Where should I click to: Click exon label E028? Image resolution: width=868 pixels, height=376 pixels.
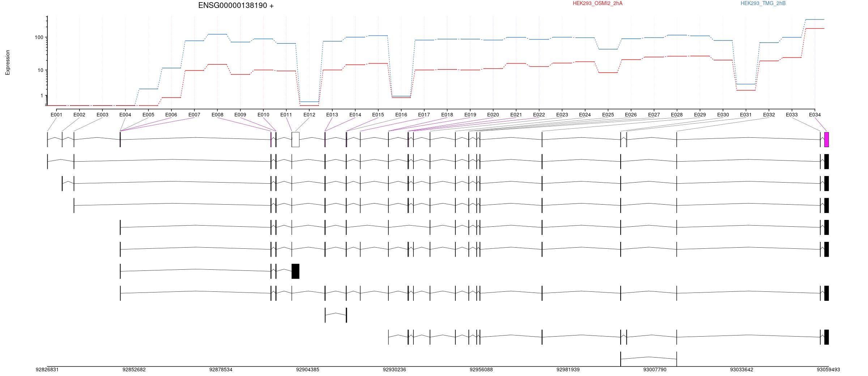click(677, 115)
